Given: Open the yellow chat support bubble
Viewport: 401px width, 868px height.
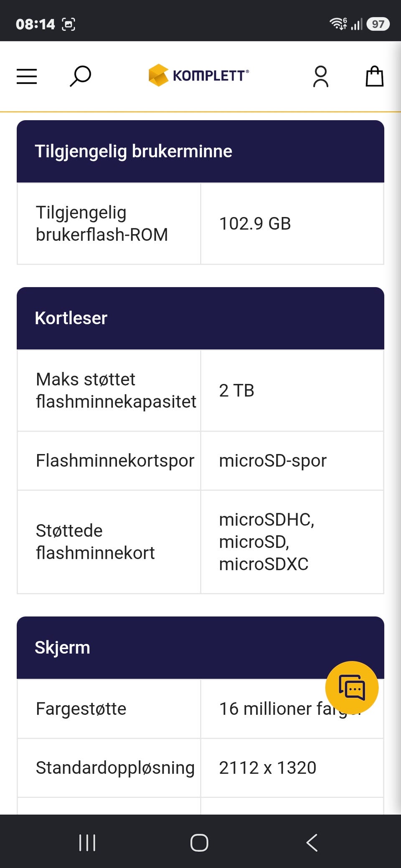Looking at the screenshot, I should 352,687.
